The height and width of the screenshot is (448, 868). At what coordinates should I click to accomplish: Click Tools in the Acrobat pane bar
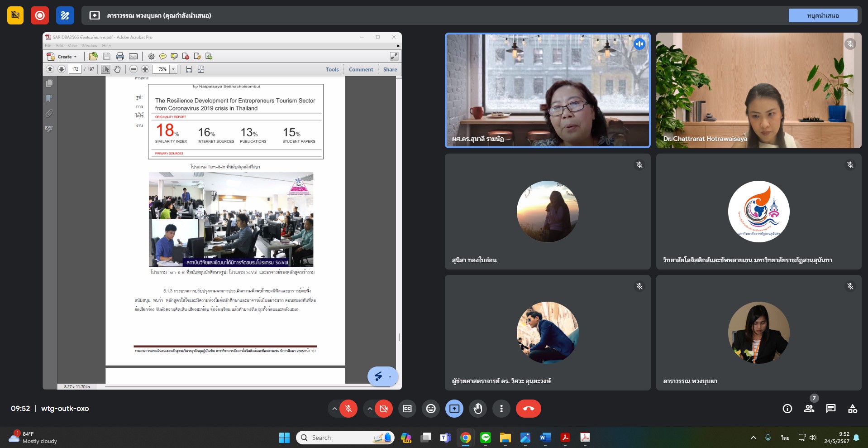pyautogui.click(x=332, y=69)
